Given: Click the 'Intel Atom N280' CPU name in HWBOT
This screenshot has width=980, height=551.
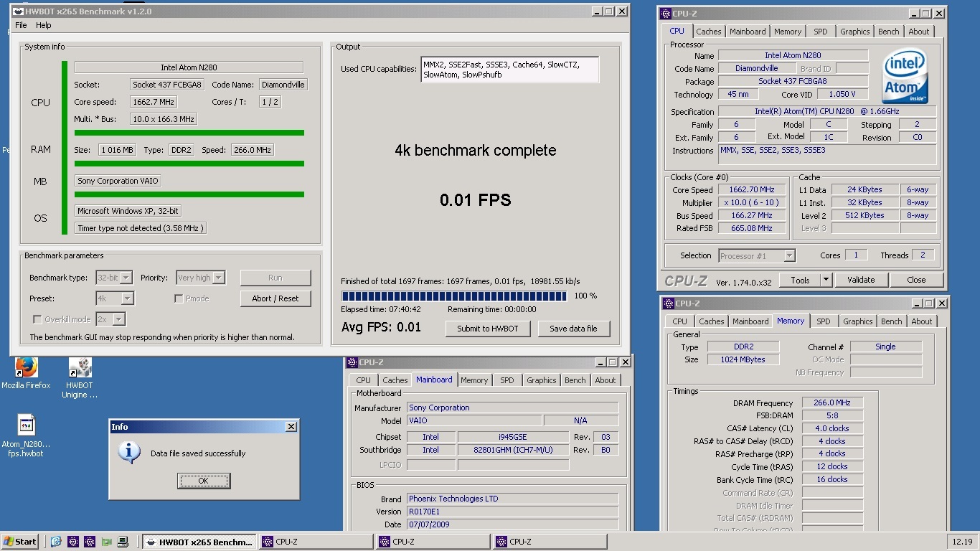Looking at the screenshot, I should click(x=189, y=67).
